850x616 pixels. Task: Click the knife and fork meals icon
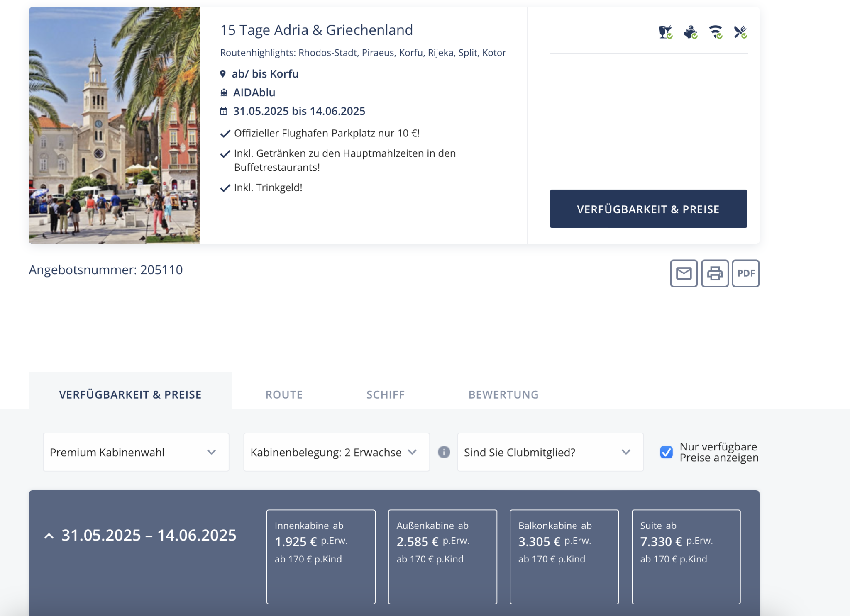point(740,32)
